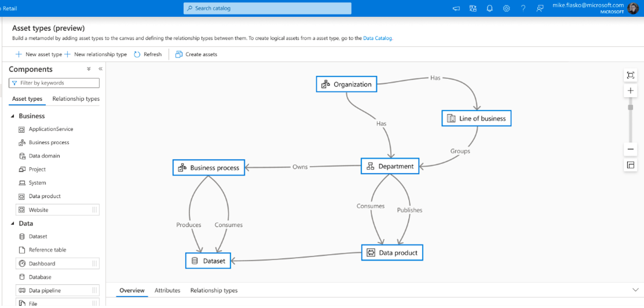Switch to the Relationship types sidebar tab
Viewport: 644px width, 308px height.
tap(75, 99)
